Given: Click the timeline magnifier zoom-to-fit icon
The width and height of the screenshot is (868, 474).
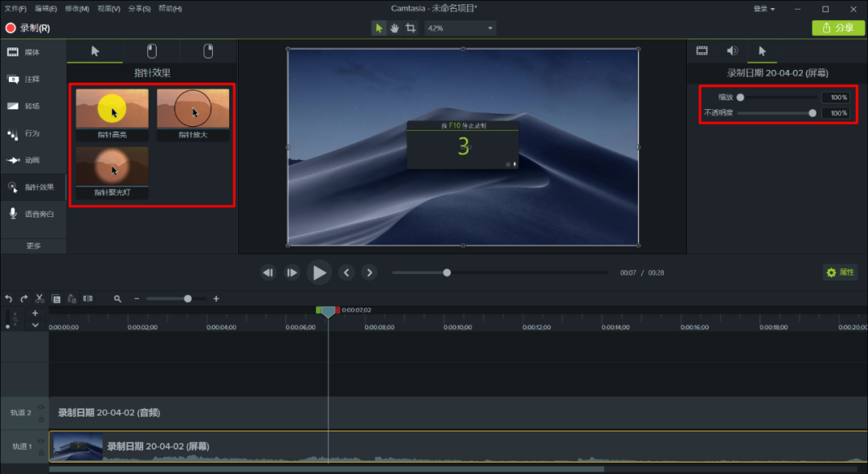Looking at the screenshot, I should (x=117, y=299).
